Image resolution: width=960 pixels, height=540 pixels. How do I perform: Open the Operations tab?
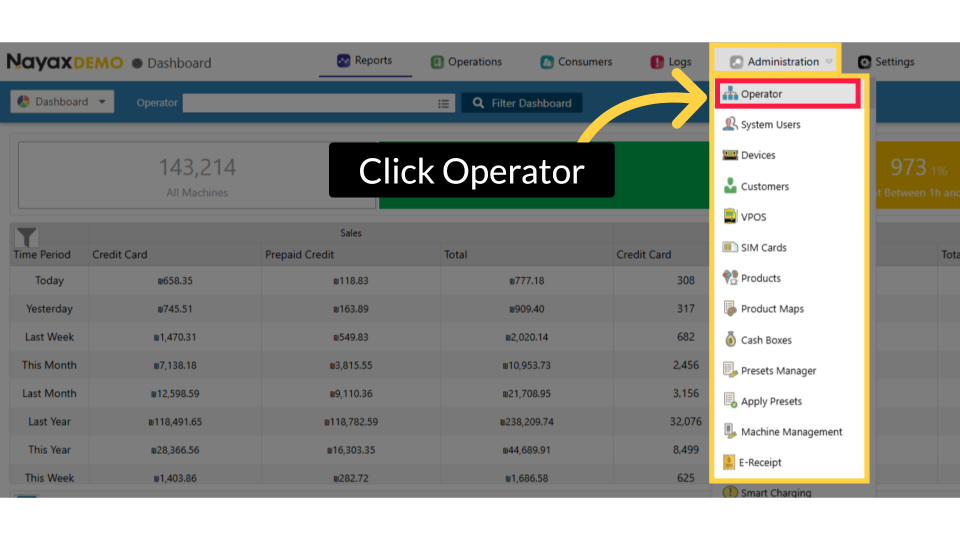pos(467,62)
